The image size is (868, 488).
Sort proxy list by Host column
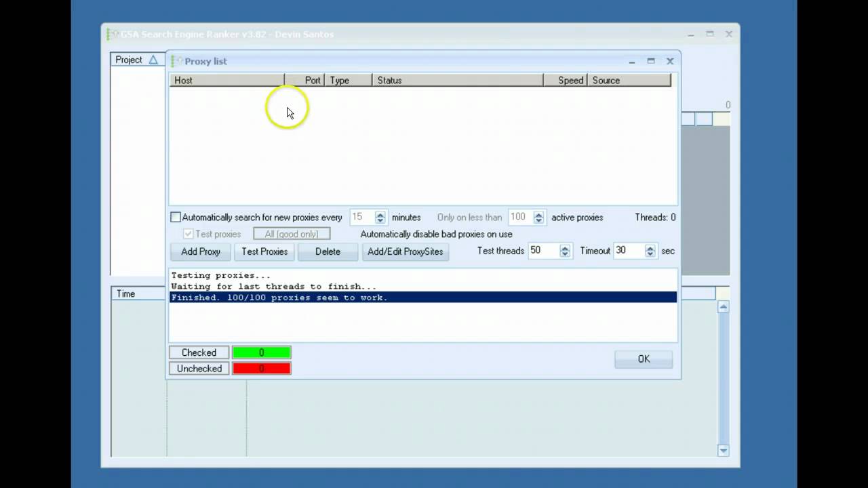click(x=226, y=80)
